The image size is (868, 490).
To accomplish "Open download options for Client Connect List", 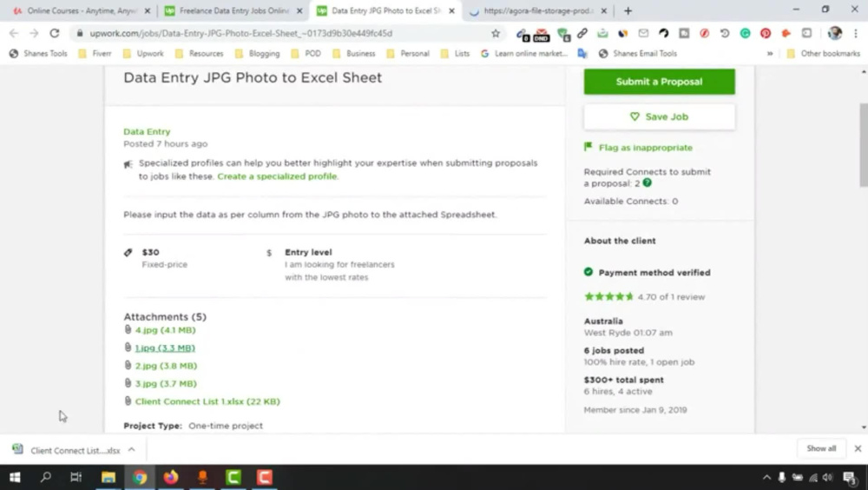I will pyautogui.click(x=131, y=449).
